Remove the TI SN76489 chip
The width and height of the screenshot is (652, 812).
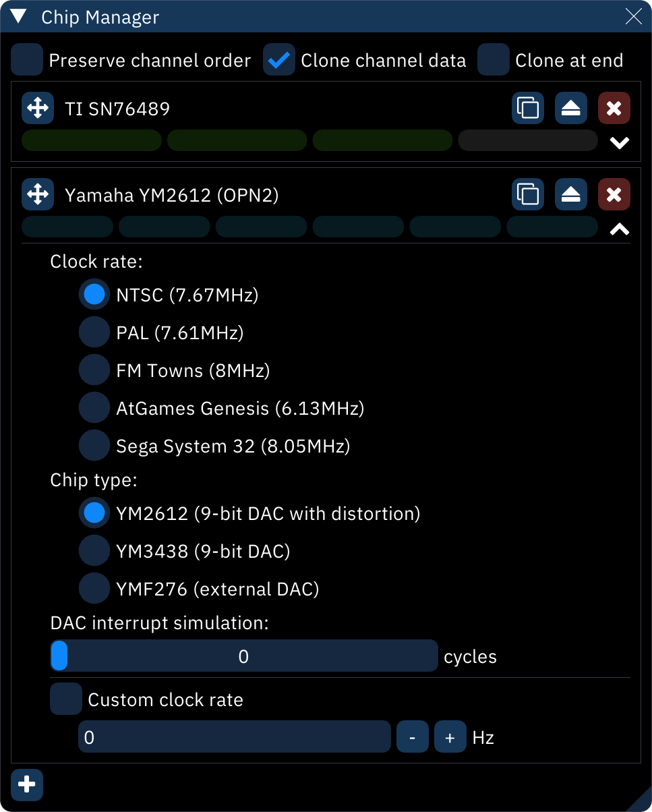(x=614, y=108)
